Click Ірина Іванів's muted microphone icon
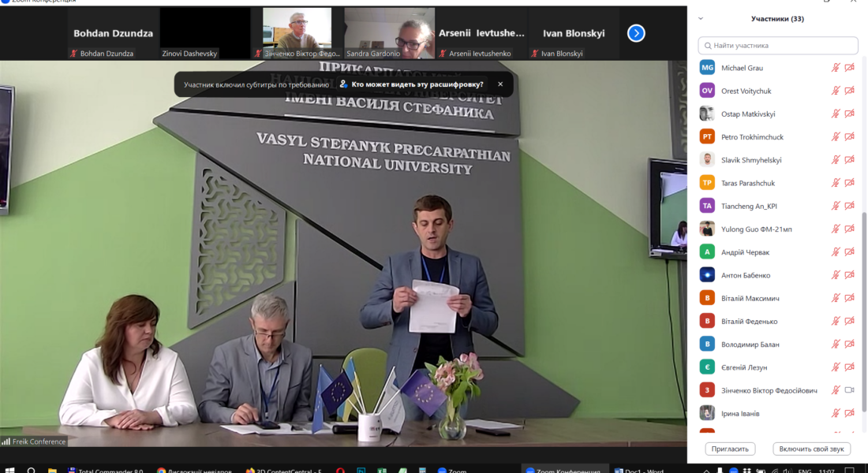This screenshot has height=473, width=868. pyautogui.click(x=836, y=413)
